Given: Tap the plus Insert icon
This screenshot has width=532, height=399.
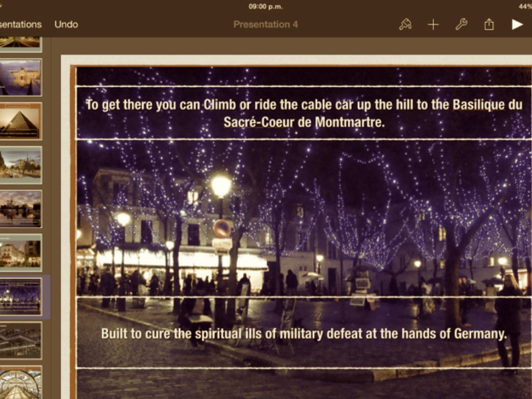Looking at the screenshot, I should tap(433, 24).
